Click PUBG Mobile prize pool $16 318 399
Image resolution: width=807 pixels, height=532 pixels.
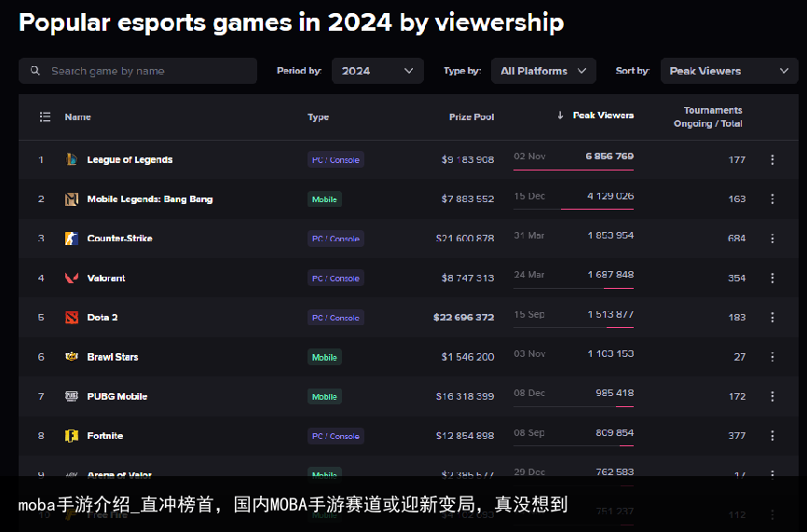point(465,396)
